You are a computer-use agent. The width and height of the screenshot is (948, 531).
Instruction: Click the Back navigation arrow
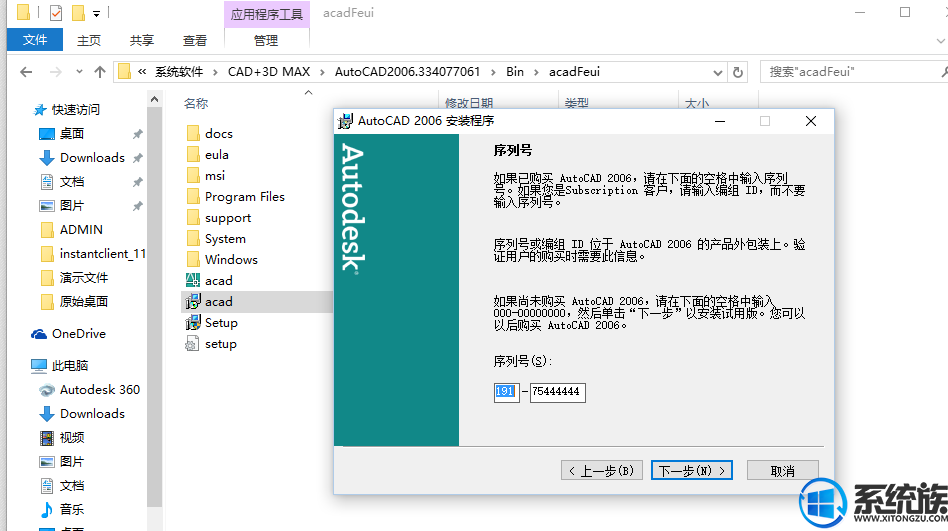tap(26, 72)
